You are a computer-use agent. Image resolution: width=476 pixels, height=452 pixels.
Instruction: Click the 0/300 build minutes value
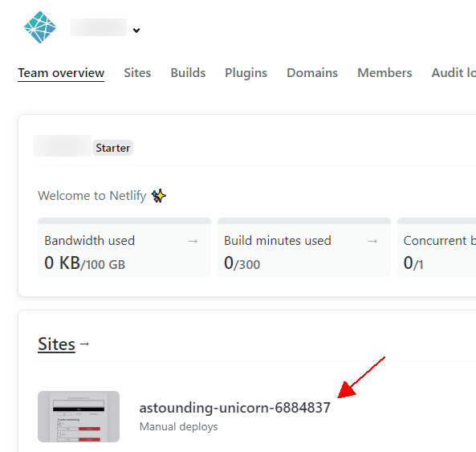tap(242, 263)
